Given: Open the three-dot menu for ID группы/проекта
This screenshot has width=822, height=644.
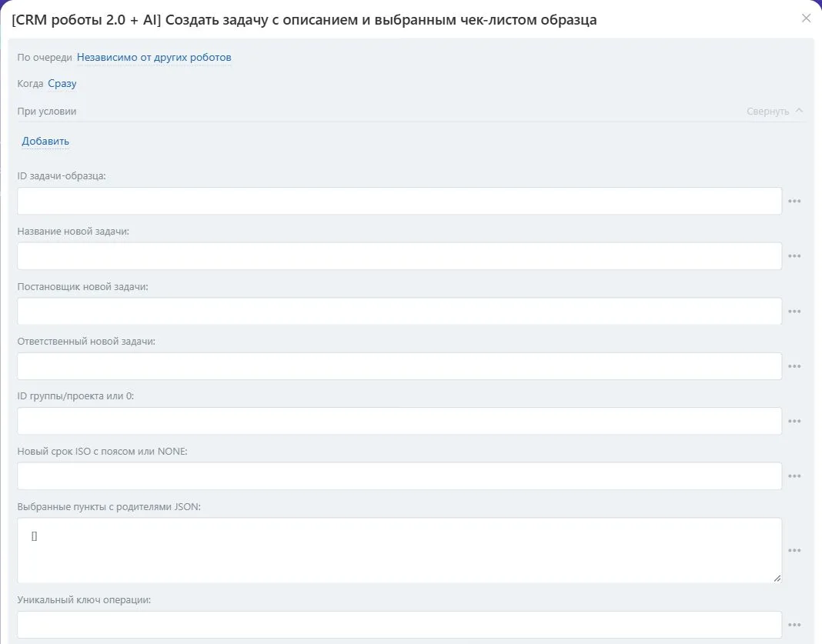Looking at the screenshot, I should pos(794,422).
